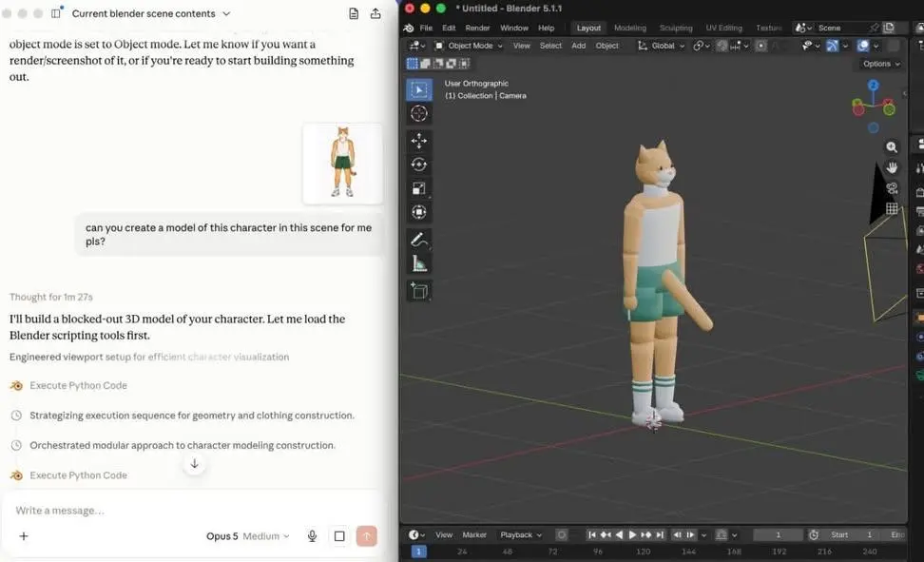This screenshot has width=924, height=562.
Task: Open the Add menu in viewport header
Action: tap(578, 46)
